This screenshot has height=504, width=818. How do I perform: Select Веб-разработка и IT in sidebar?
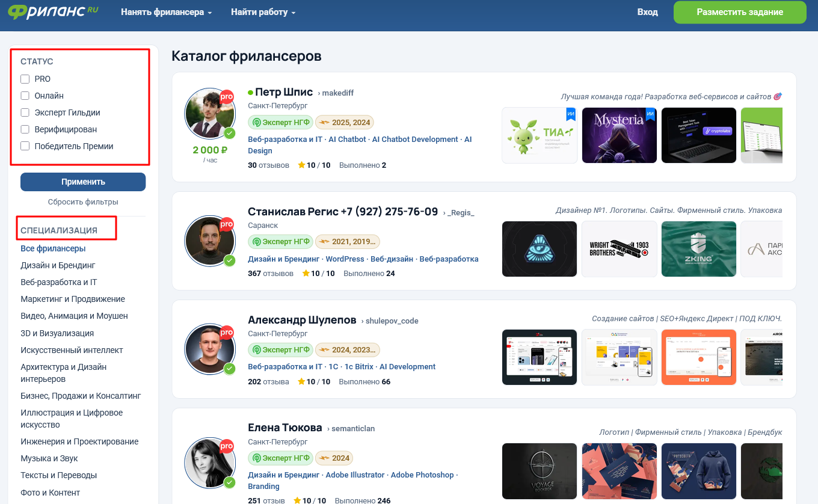click(x=59, y=282)
